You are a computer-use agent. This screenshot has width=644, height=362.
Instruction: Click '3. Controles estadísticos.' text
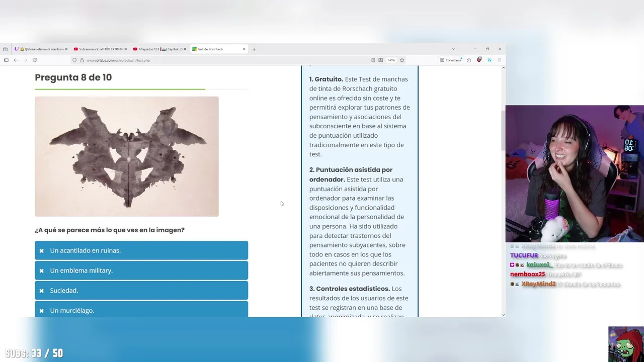(350, 289)
